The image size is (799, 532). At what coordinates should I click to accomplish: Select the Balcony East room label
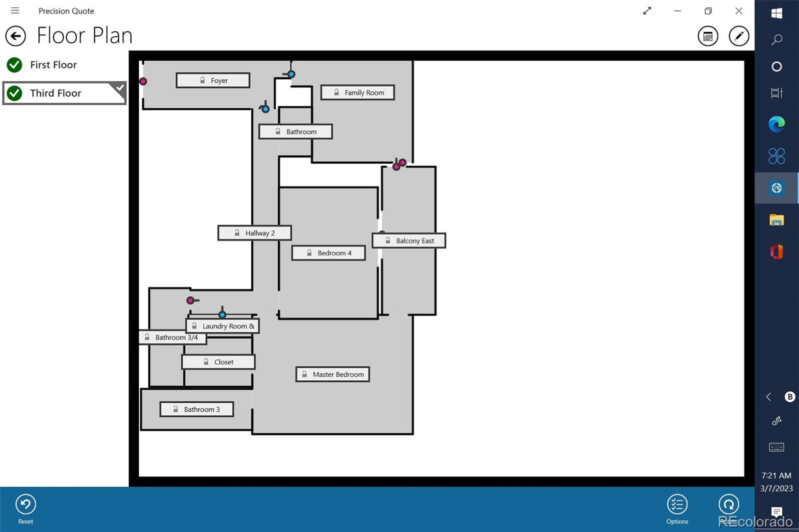pos(409,241)
